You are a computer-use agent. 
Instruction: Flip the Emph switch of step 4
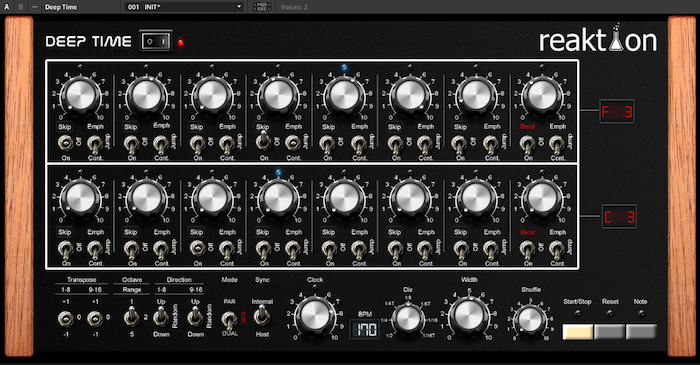[293, 143]
